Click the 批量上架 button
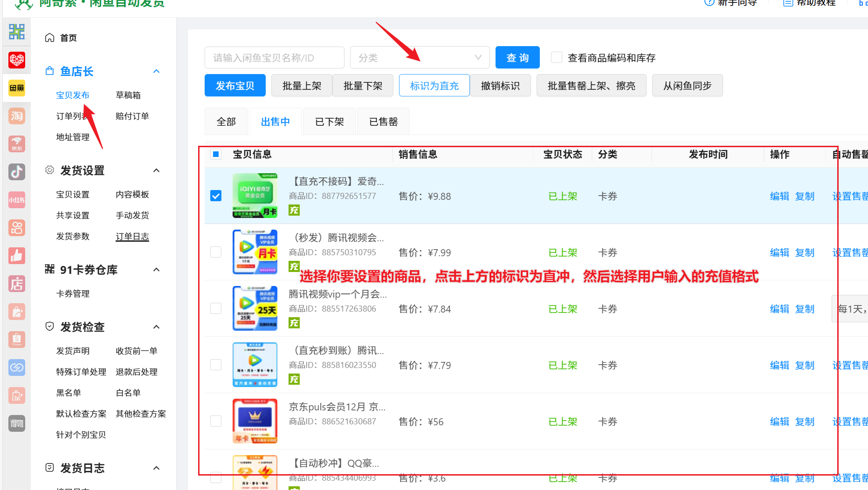Viewport: 868px width, 490px height. (302, 85)
